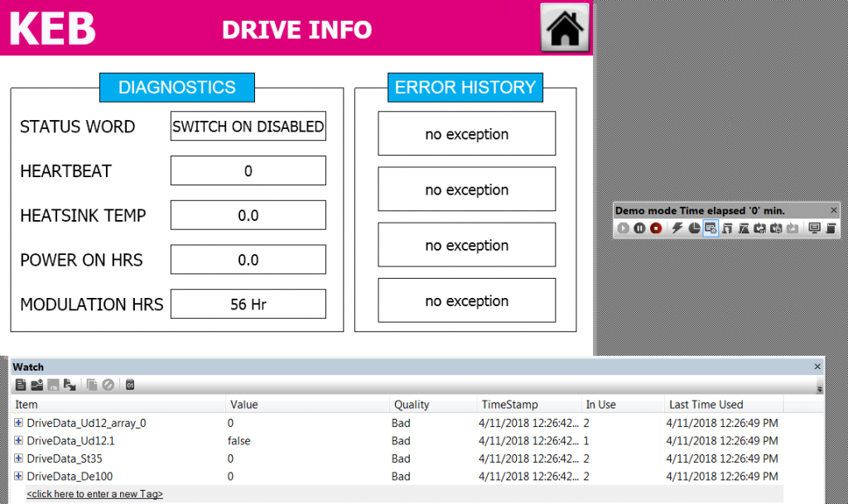Click the greyed save icon in Watch toolbar
The width and height of the screenshot is (848, 504).
point(53,385)
